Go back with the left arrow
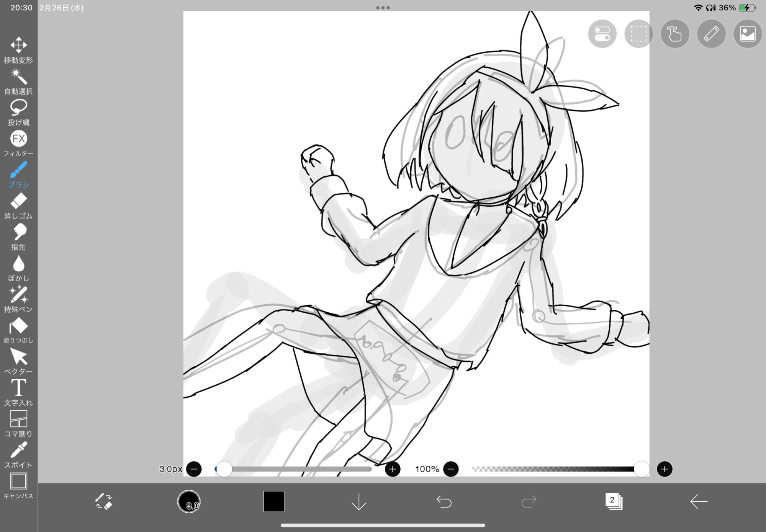This screenshot has width=766, height=532. tap(699, 501)
